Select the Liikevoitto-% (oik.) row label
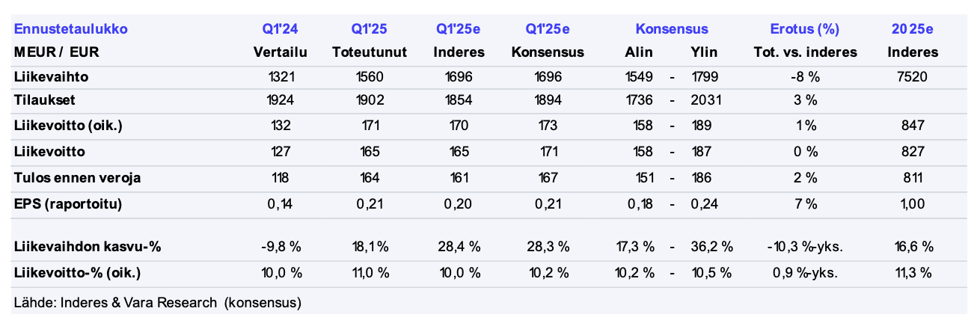This screenshot has height=329, width=980. (77, 272)
